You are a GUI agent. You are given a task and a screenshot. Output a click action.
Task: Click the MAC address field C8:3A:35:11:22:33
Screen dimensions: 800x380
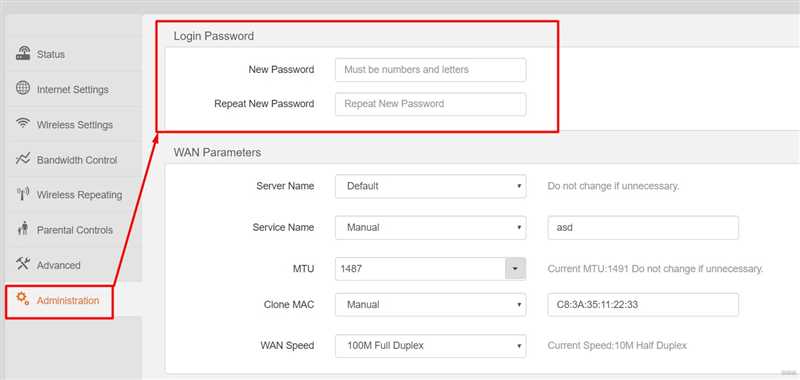click(x=643, y=305)
